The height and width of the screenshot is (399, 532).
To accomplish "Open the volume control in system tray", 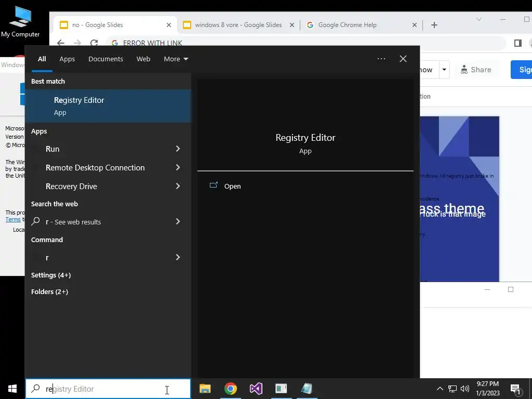I will (465, 389).
